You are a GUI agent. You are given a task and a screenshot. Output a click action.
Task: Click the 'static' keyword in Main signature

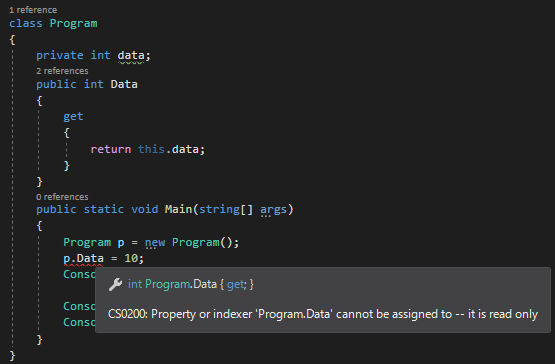(104, 209)
